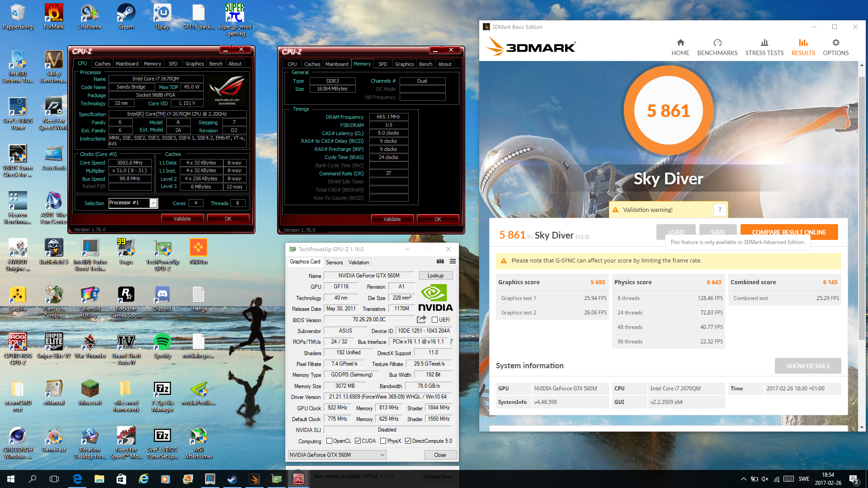Open Battlefield 3 desktop icon
Screen dimensions: 868x488
point(54,251)
